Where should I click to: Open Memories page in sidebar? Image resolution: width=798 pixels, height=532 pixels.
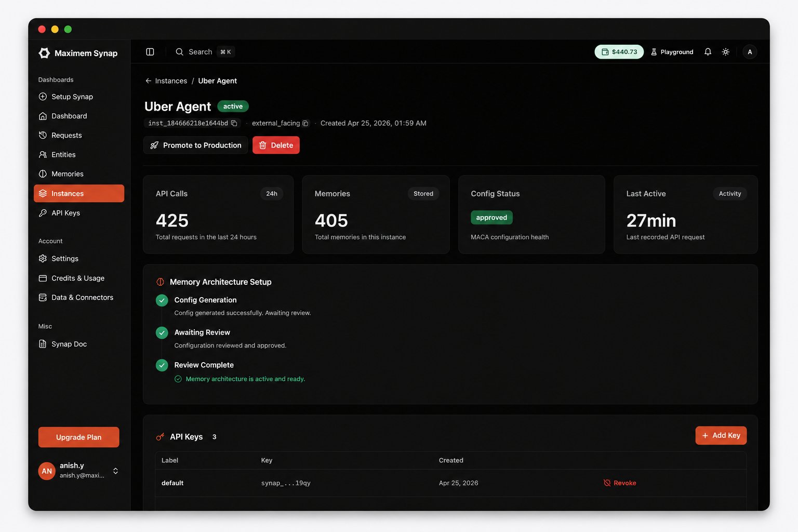(79, 174)
